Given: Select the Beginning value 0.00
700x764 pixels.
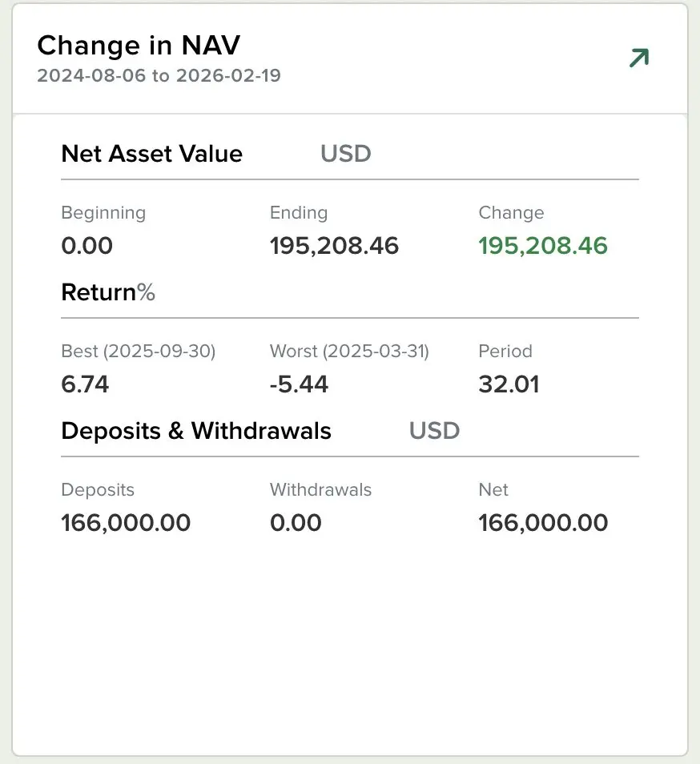Looking at the screenshot, I should coord(86,246).
